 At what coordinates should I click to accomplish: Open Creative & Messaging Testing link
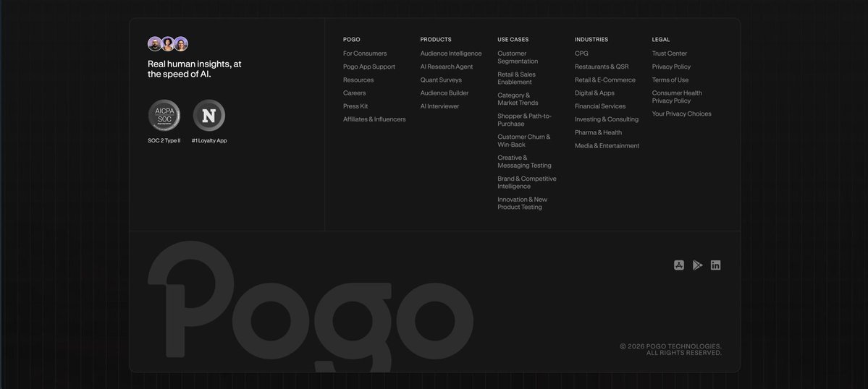[524, 162]
